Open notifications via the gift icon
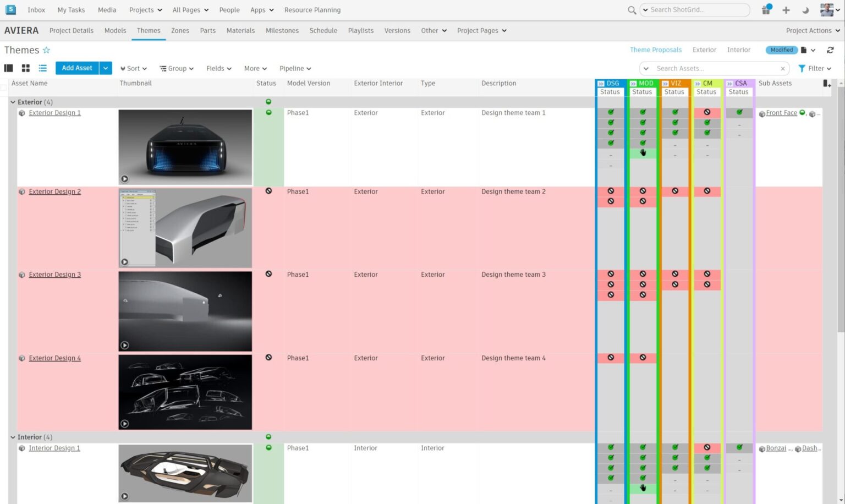The height and width of the screenshot is (504, 845). tap(766, 10)
